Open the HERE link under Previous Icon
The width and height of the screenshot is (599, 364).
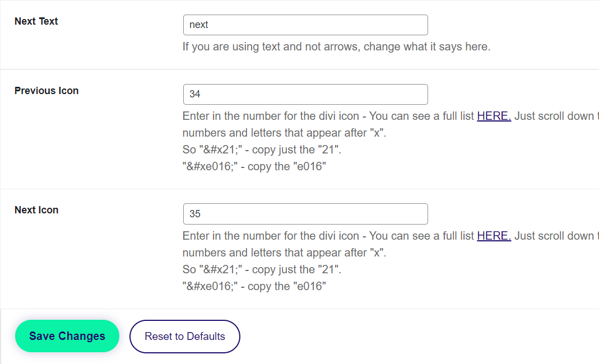click(494, 116)
